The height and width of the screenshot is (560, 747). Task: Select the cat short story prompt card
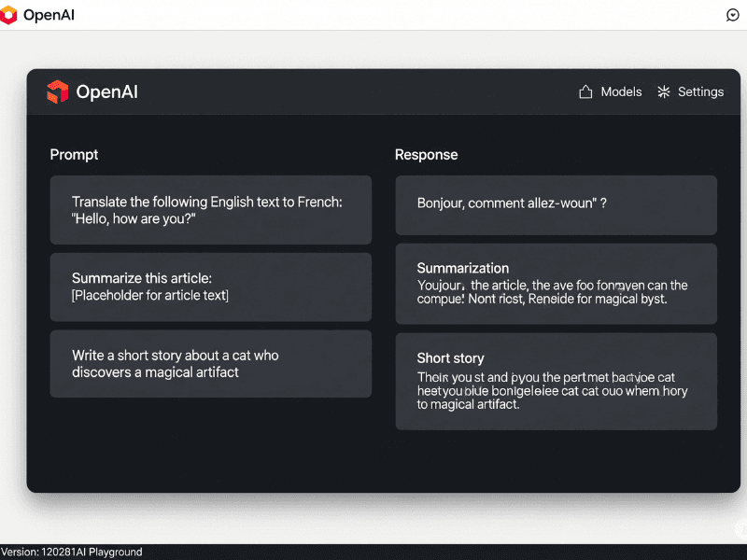pyautogui.click(x=211, y=364)
